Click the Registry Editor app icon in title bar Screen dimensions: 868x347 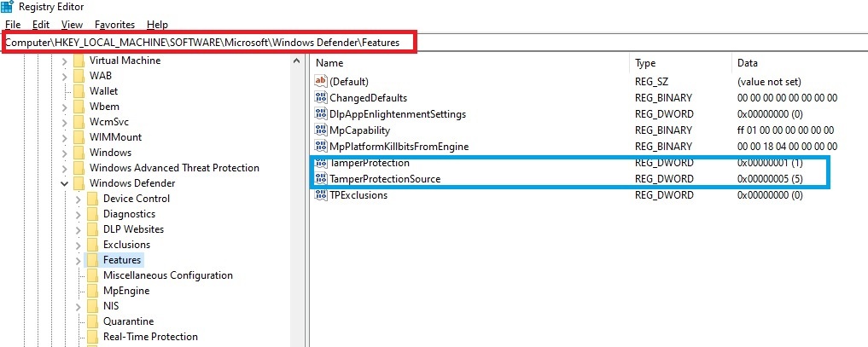[x=7, y=7]
